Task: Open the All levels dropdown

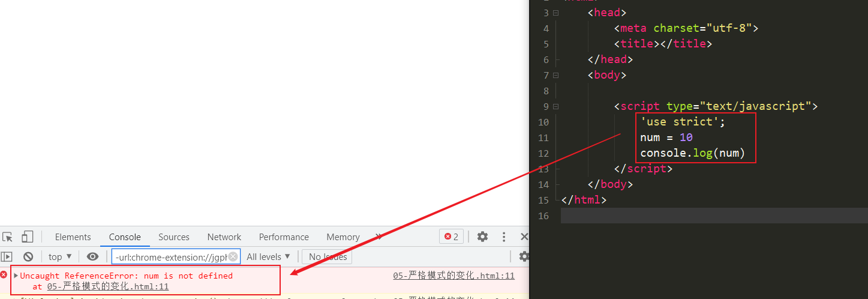Action: [x=268, y=256]
